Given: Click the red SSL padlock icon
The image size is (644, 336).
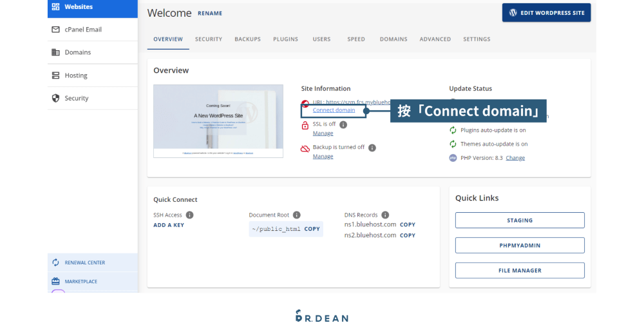Looking at the screenshot, I should 305,125.
